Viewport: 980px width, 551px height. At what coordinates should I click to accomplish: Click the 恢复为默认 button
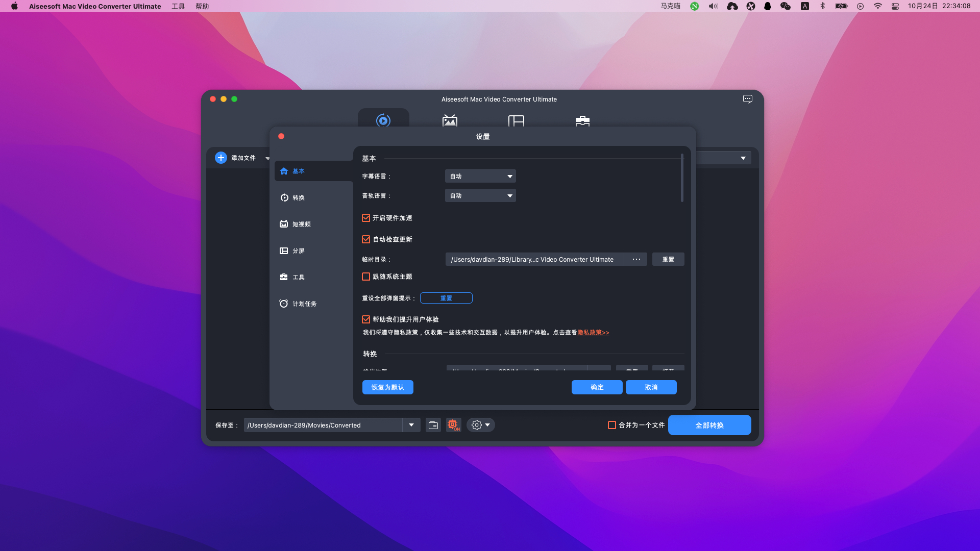click(x=388, y=387)
